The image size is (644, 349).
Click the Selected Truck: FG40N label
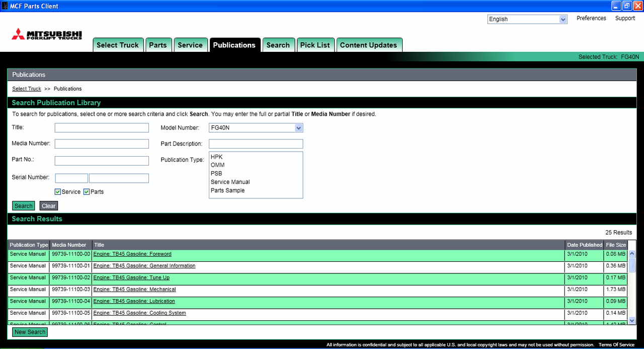coord(608,57)
